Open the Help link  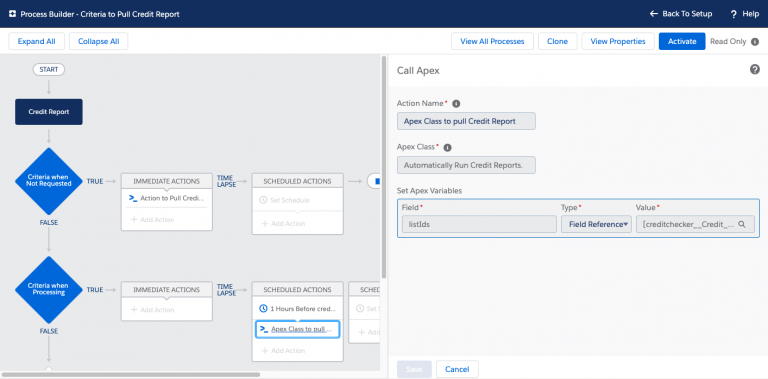744,14
